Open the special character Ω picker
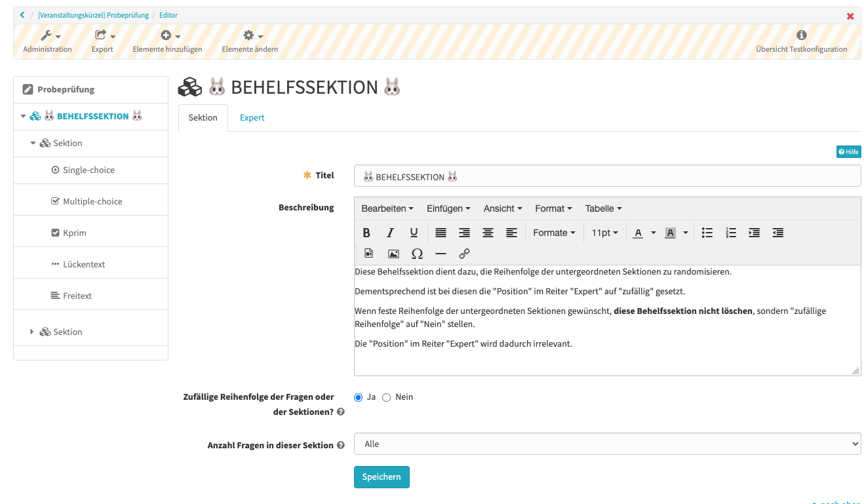This screenshot has width=864, height=504. coord(417,253)
